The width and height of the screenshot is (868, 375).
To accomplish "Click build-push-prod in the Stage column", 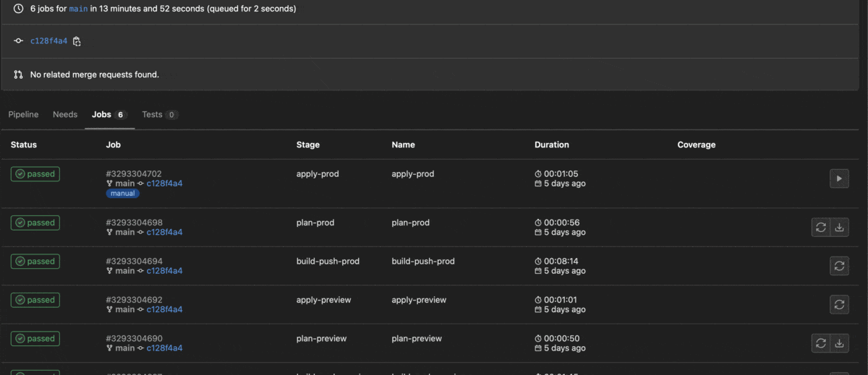I will [x=328, y=261].
